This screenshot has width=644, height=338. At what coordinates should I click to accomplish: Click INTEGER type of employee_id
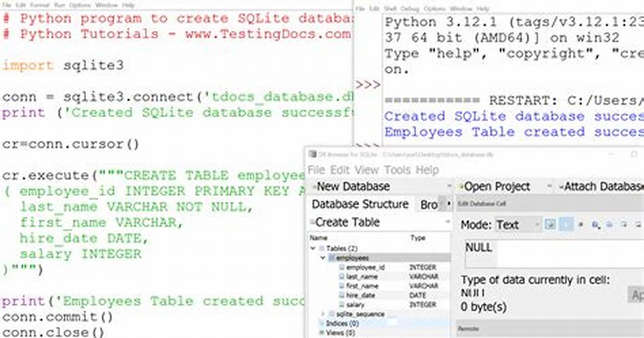click(x=423, y=267)
